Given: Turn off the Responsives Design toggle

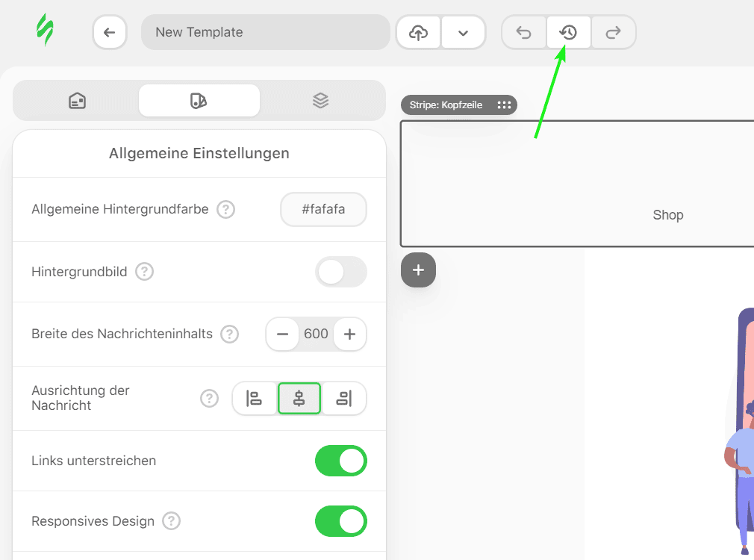Looking at the screenshot, I should (340, 521).
